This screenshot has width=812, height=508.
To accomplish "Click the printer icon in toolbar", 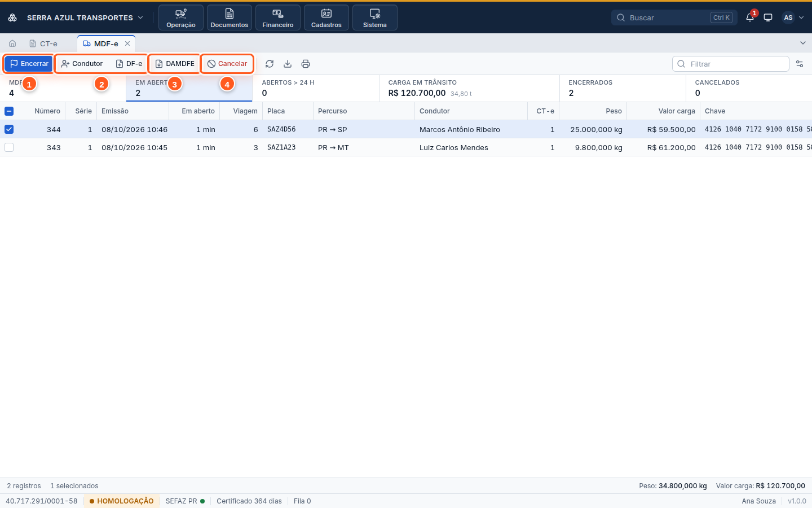I will pos(306,64).
